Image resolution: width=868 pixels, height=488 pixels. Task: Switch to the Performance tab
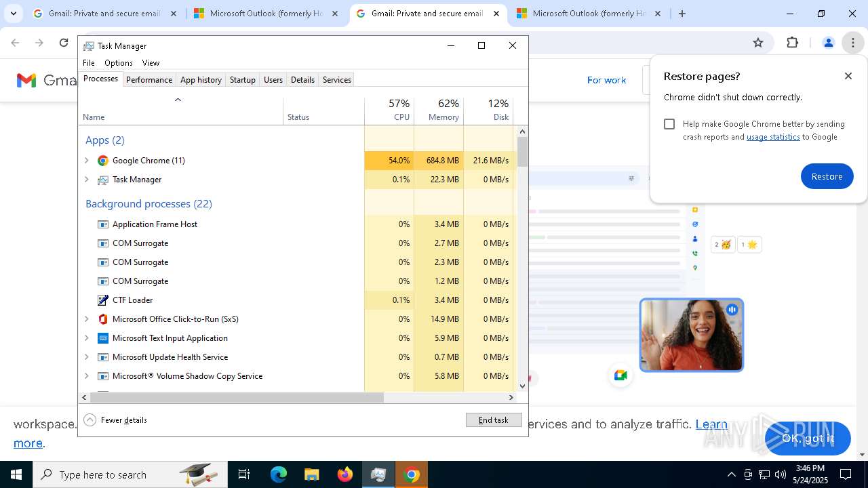[x=149, y=80]
